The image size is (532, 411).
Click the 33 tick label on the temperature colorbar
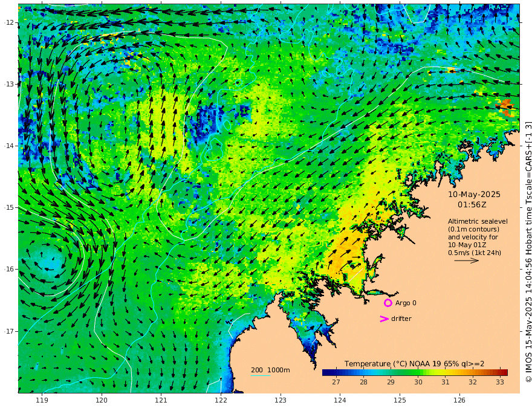click(x=500, y=382)
